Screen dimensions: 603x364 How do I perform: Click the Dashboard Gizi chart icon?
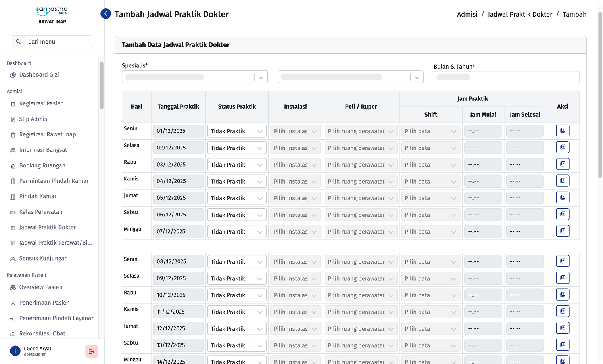[13, 75]
